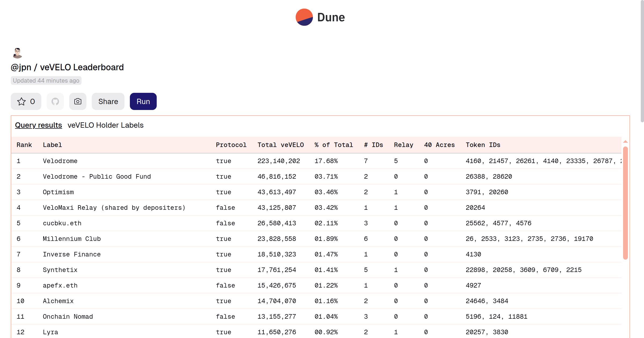Viewport: 644px width, 338px height.
Task: Click the Protocol column header
Action: [231, 145]
